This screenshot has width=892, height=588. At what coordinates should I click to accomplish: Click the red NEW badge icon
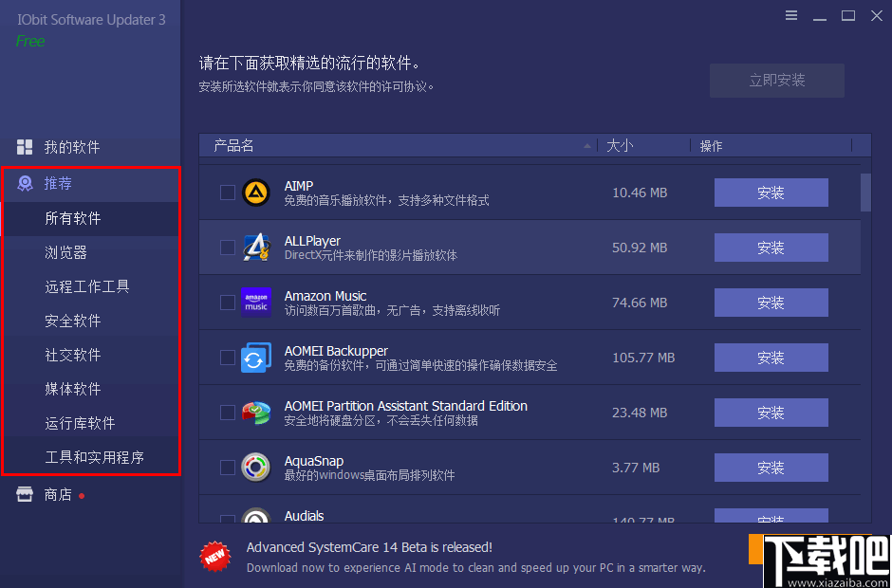(x=215, y=557)
